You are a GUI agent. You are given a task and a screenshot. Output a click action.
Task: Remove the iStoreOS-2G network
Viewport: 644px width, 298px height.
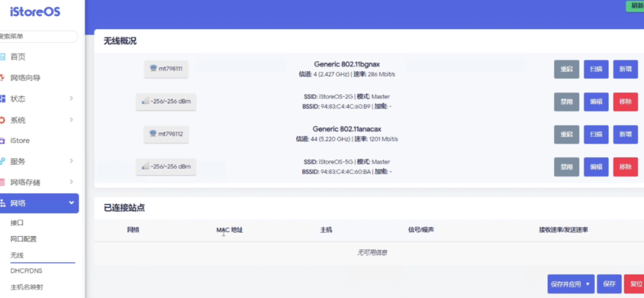pos(626,102)
